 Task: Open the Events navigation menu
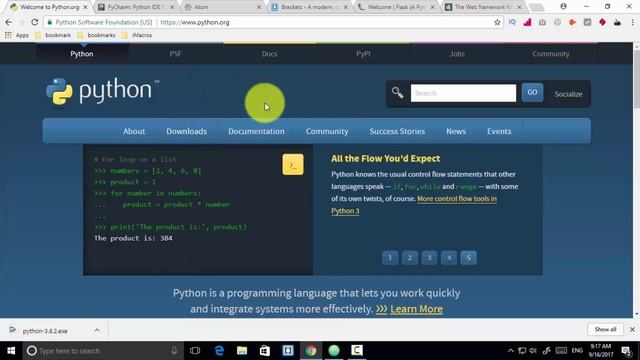[499, 131]
